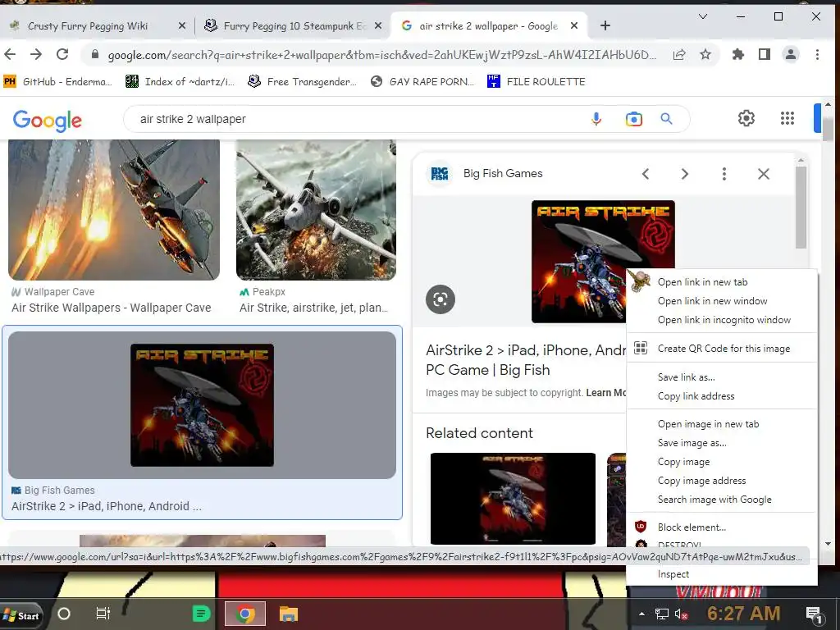Open AirStrike 2 > iPad, iPhone result title
Viewport: 840px width, 630px height.
(107, 506)
